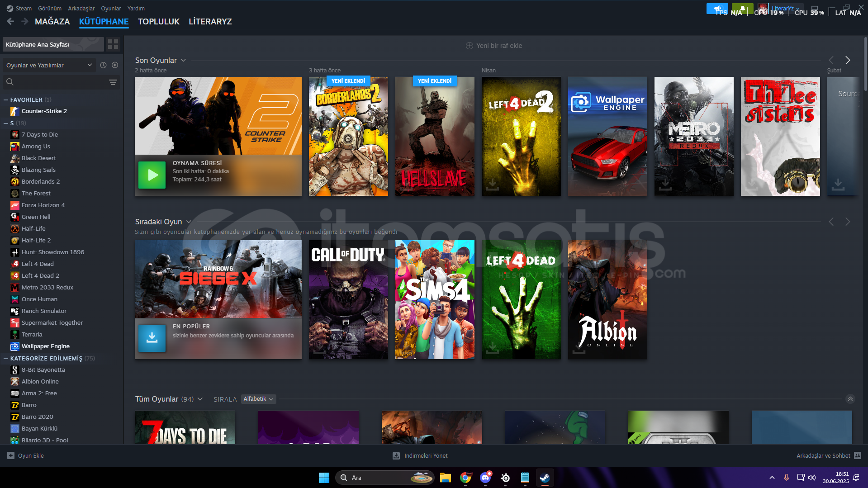Collapse the S category list
Viewport: 868px width, 488px height.
point(6,123)
